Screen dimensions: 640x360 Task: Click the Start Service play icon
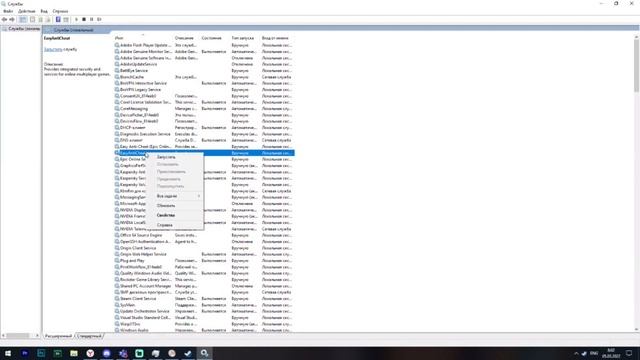point(76,19)
